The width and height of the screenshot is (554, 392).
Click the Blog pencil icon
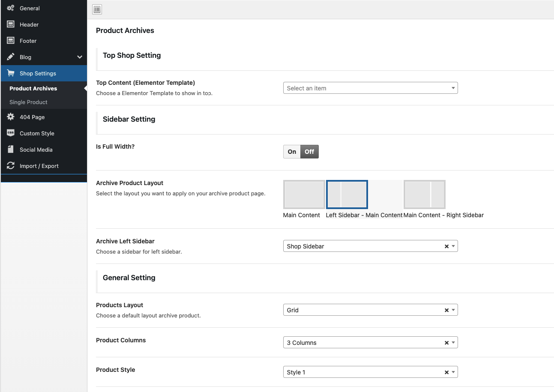point(11,57)
